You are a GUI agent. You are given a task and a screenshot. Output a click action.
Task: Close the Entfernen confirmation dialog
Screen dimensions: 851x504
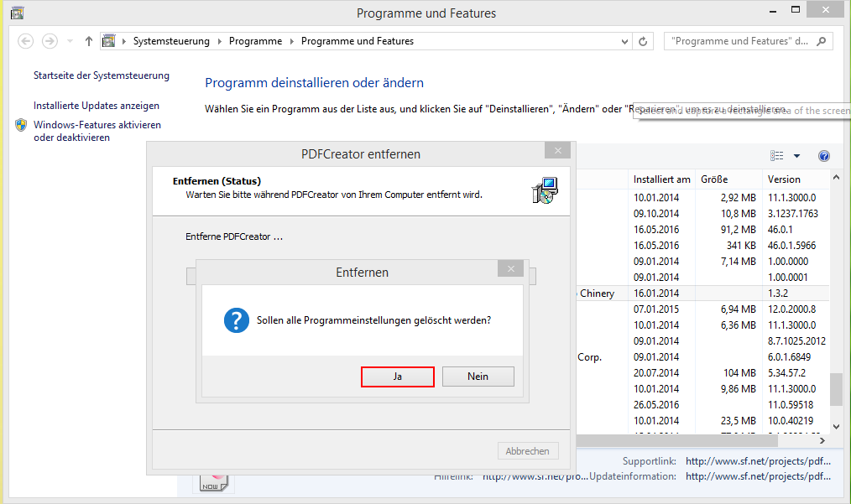tap(509, 268)
